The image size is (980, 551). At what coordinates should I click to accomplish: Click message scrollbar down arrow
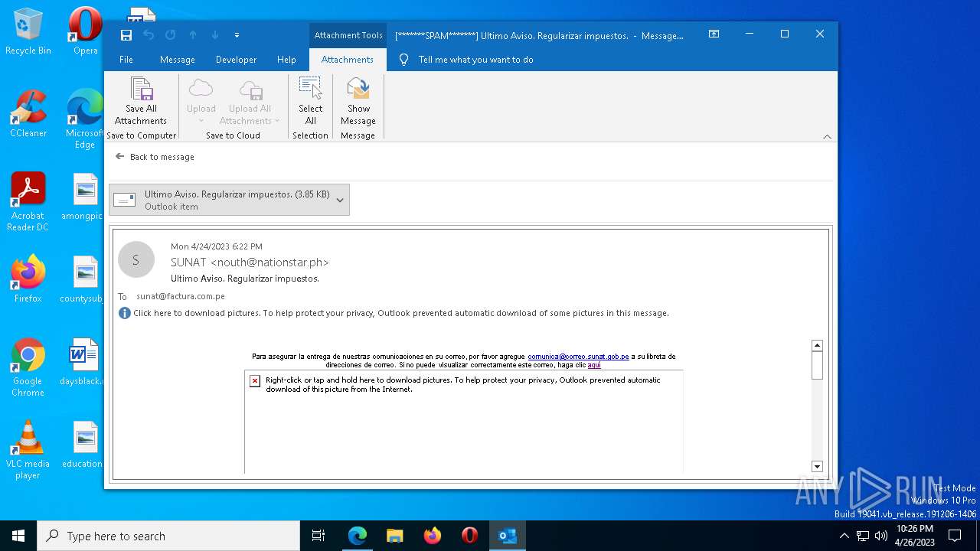pyautogui.click(x=817, y=466)
